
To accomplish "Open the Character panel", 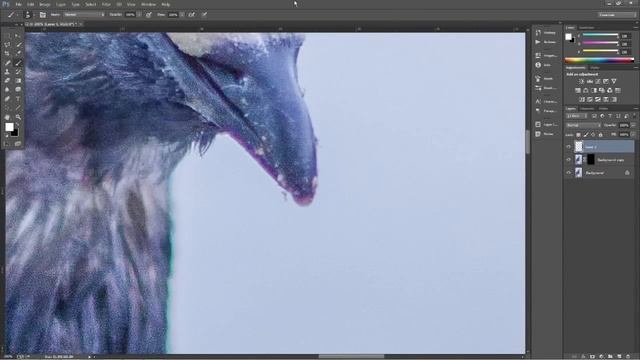I will click(x=547, y=101).
